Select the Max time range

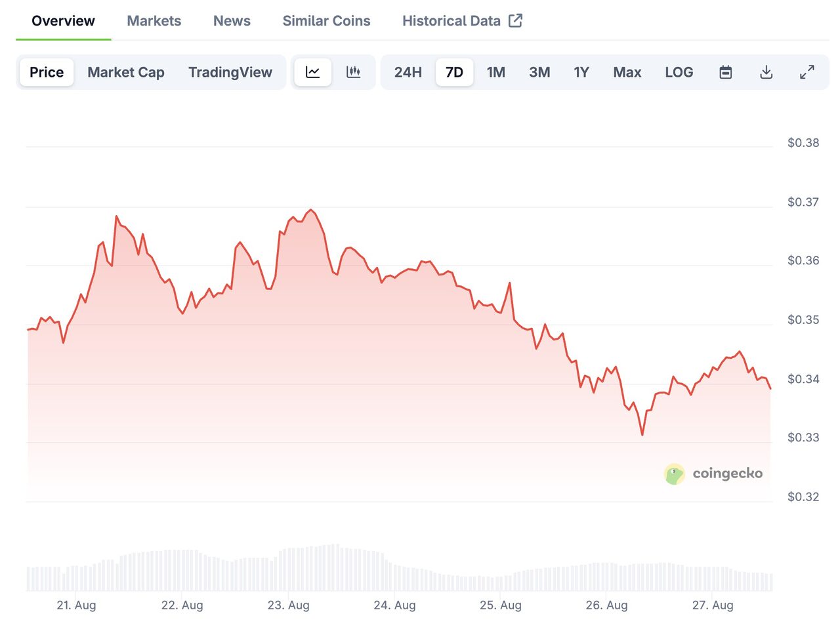click(x=627, y=72)
